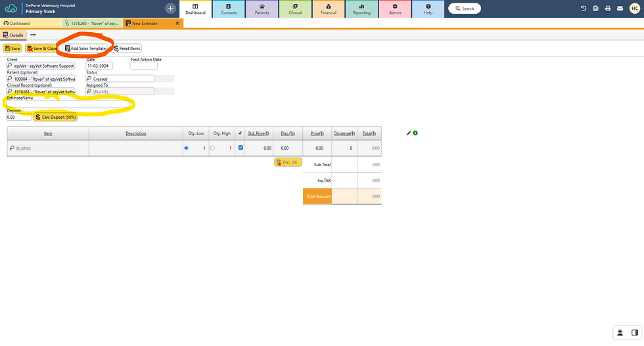The image size is (644, 346).
Task: Switch to the Dashboard sub-tab
Action: coord(31,24)
